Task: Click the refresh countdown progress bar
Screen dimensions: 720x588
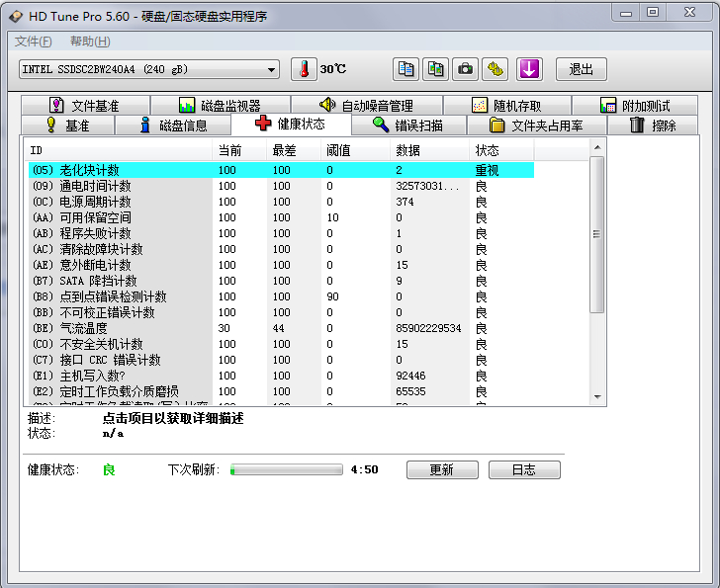Action: click(287, 469)
